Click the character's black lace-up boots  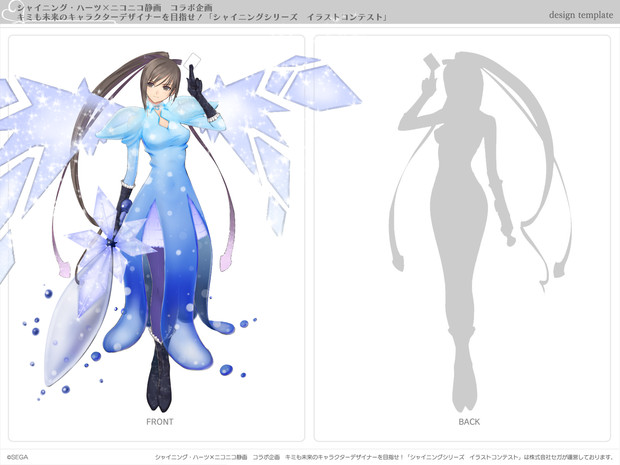click(160, 375)
